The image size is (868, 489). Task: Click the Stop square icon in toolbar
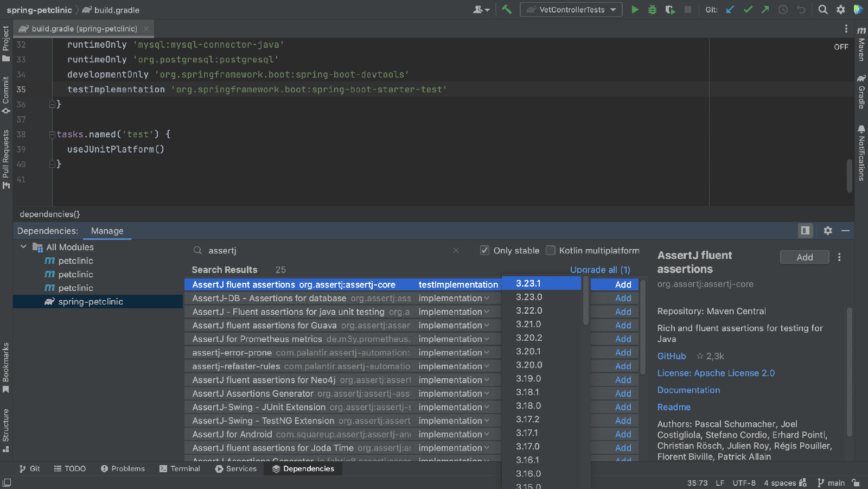688,9
